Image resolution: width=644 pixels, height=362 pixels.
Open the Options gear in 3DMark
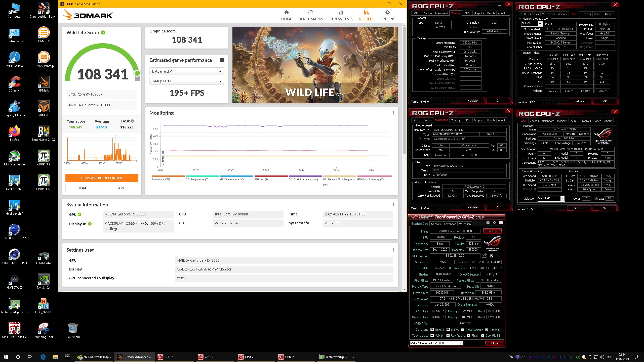click(x=387, y=15)
